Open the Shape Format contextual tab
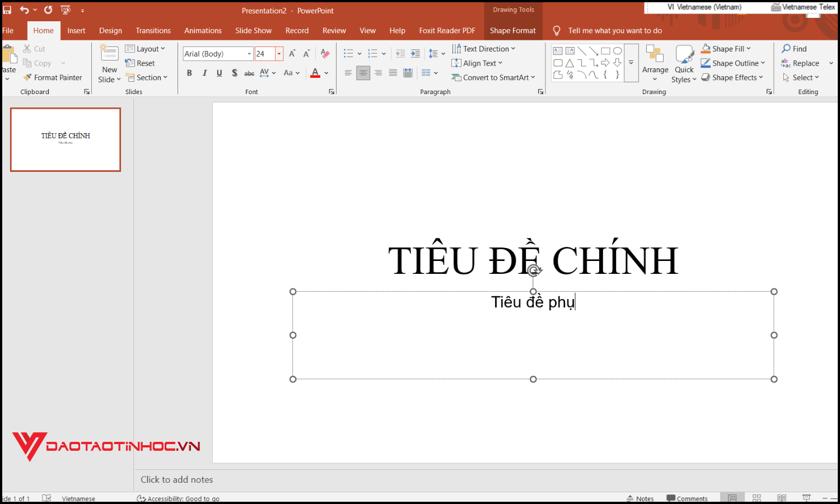 tap(513, 30)
